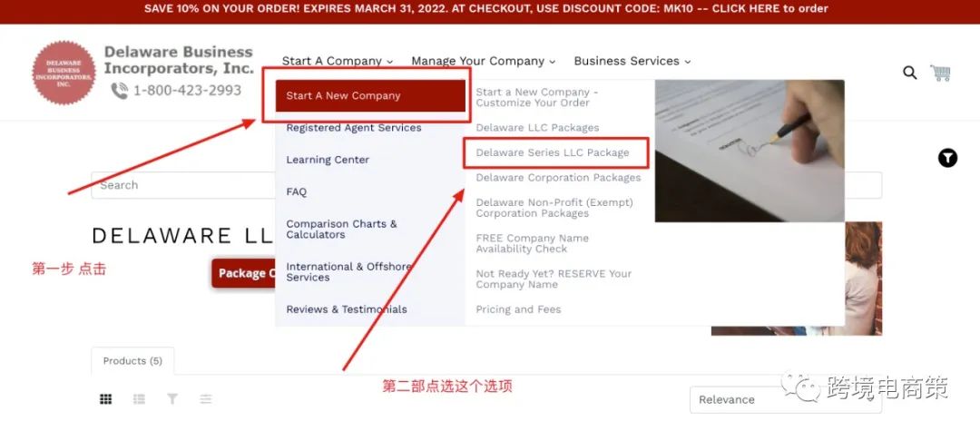Click the Delaware Business Incorporators logo

point(64,73)
